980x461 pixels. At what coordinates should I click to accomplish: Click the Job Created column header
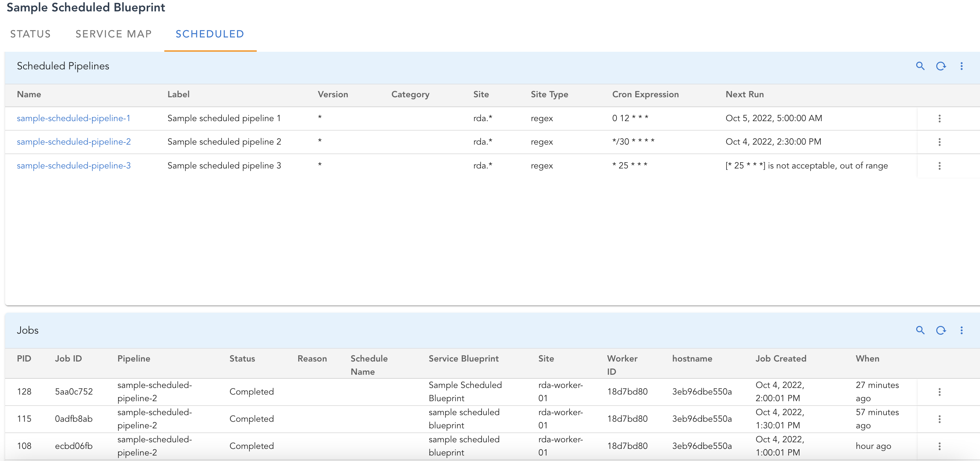(x=780, y=358)
